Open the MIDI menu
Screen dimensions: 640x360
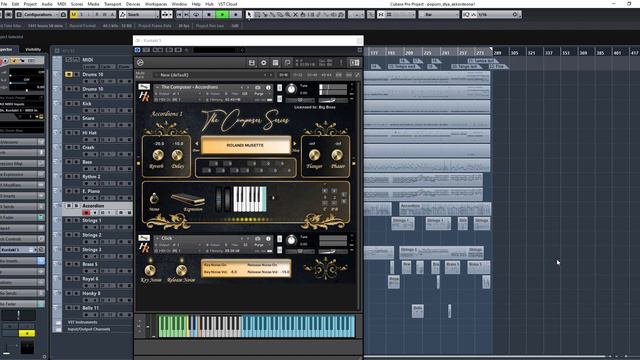pyautogui.click(x=62, y=4)
